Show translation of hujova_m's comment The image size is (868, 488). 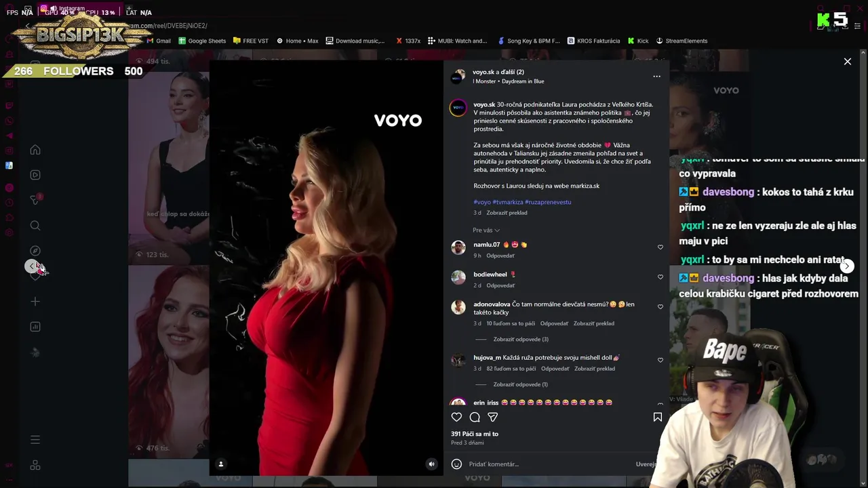[x=595, y=369]
